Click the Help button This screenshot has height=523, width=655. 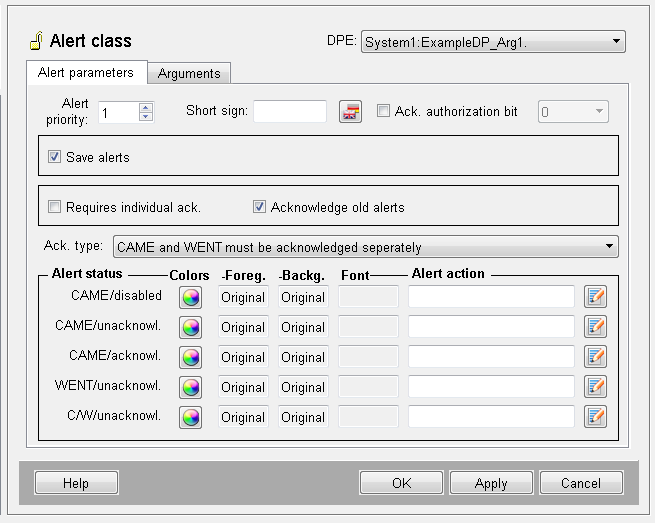(76, 483)
